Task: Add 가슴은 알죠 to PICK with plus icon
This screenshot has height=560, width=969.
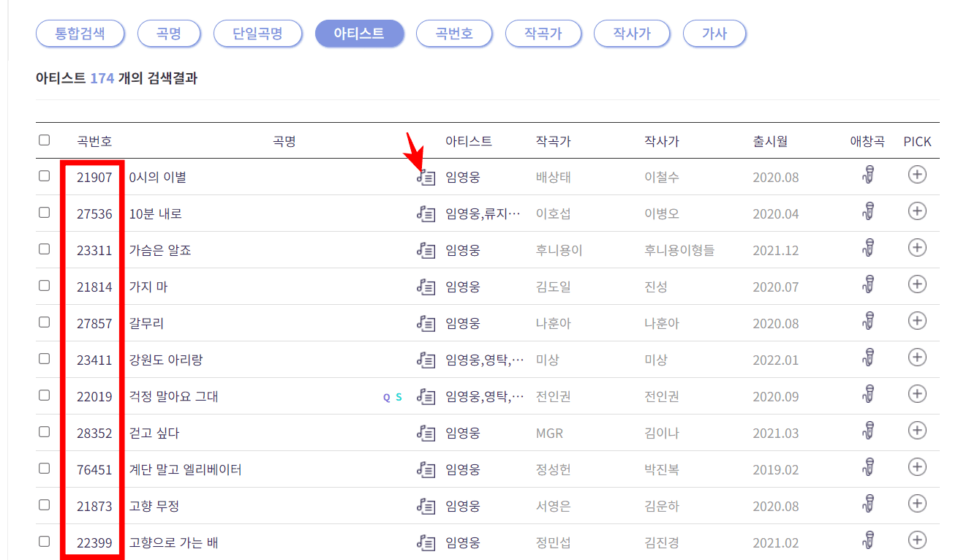Action: 917,248
